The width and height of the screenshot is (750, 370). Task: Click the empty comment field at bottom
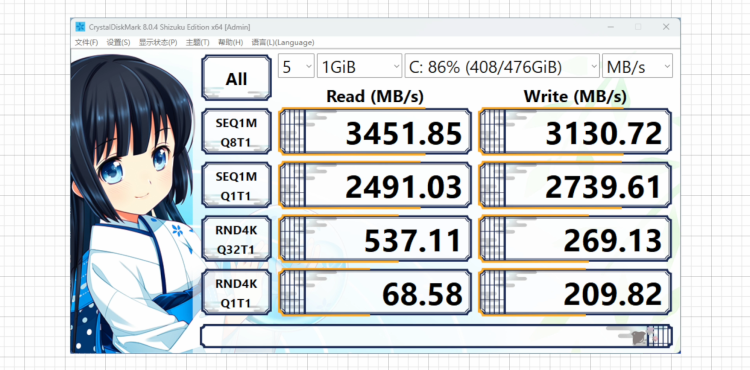coord(436,336)
